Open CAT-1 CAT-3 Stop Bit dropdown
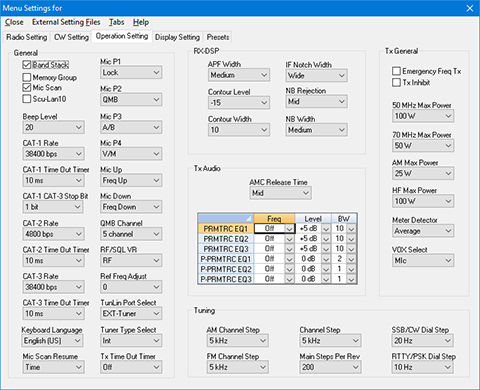 coord(53,207)
